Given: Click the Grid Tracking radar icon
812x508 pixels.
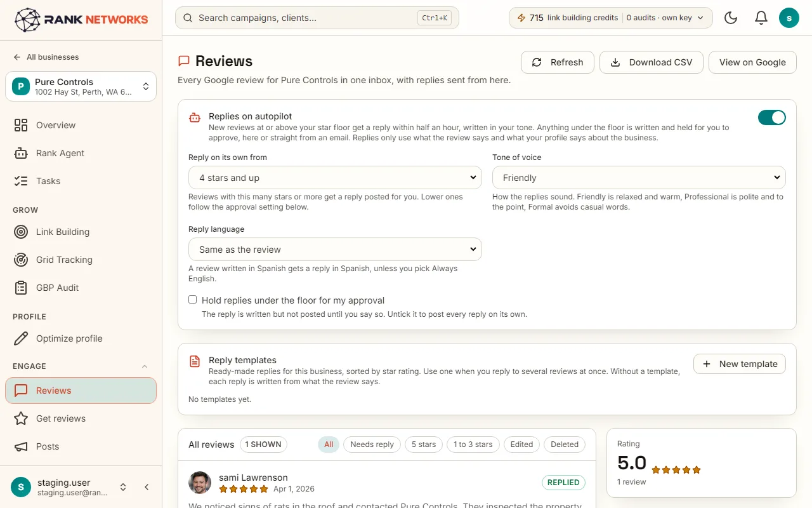Looking at the screenshot, I should pyautogui.click(x=21, y=260).
